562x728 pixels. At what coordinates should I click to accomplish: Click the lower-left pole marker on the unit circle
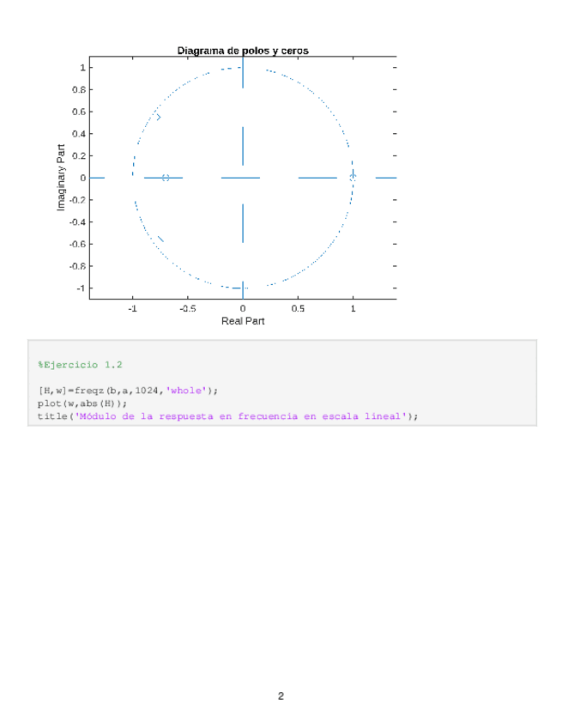[160, 239]
